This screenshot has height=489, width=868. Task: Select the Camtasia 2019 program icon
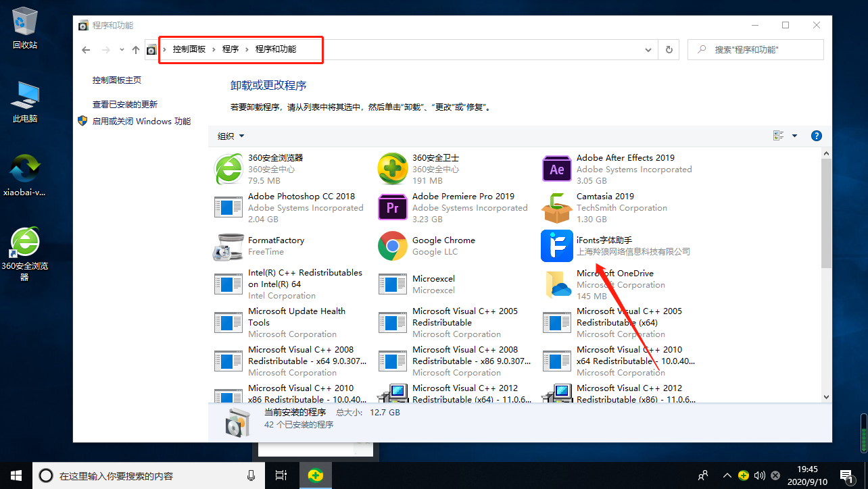(557, 207)
